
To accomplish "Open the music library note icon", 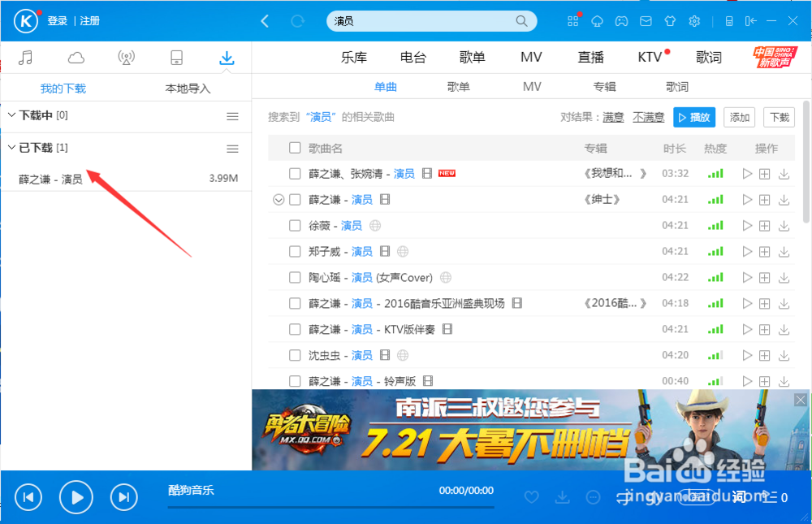I will pos(27,57).
